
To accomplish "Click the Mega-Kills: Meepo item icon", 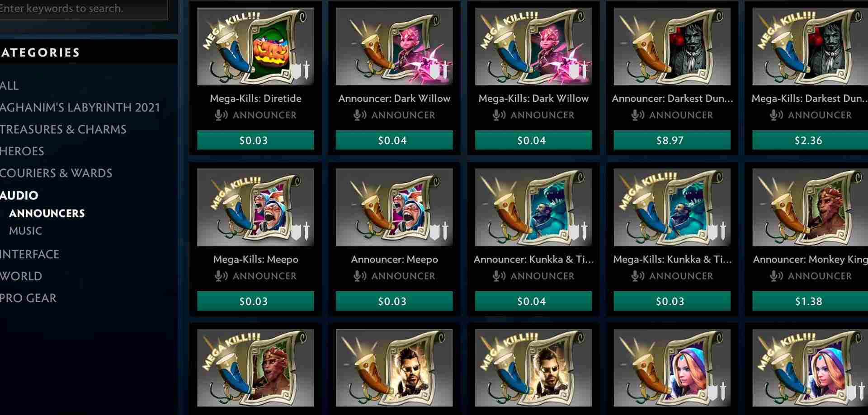I will (255, 207).
